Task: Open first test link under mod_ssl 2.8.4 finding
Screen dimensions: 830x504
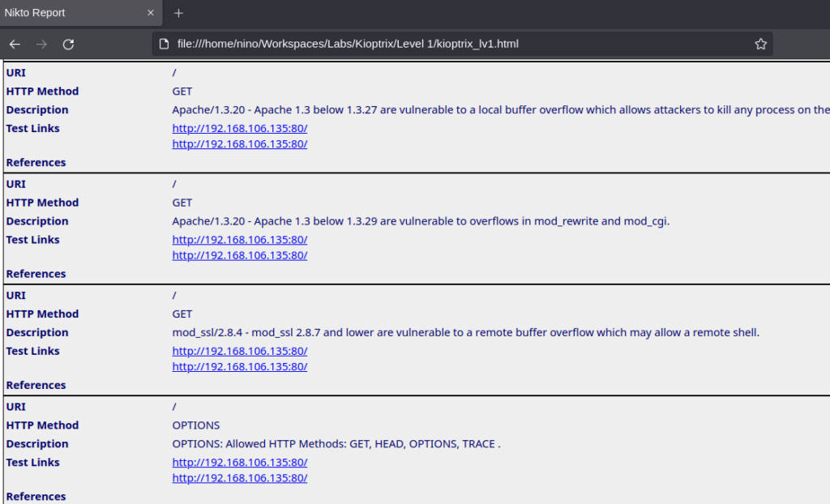Action: 239,351
